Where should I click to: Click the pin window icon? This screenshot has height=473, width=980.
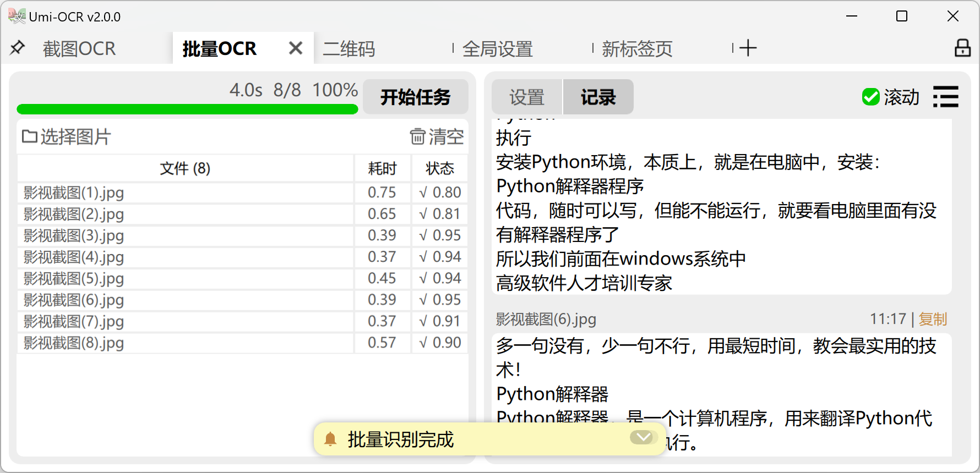click(x=17, y=48)
